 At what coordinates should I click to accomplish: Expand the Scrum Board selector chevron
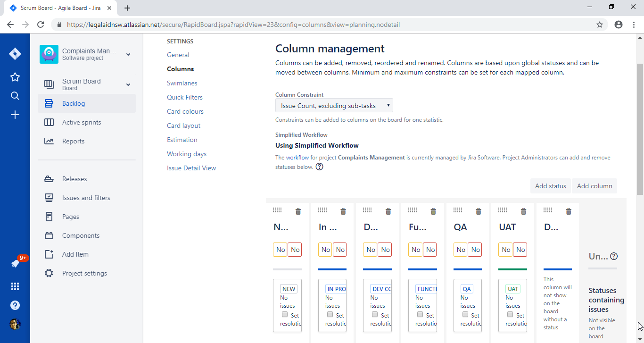[x=128, y=84]
